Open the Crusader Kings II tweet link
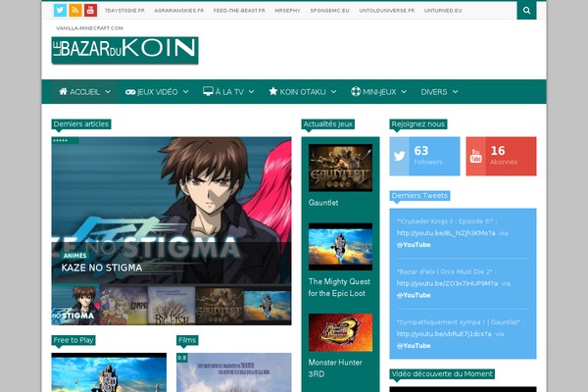Image resolution: width=588 pixels, height=392 pixels. coord(446,233)
